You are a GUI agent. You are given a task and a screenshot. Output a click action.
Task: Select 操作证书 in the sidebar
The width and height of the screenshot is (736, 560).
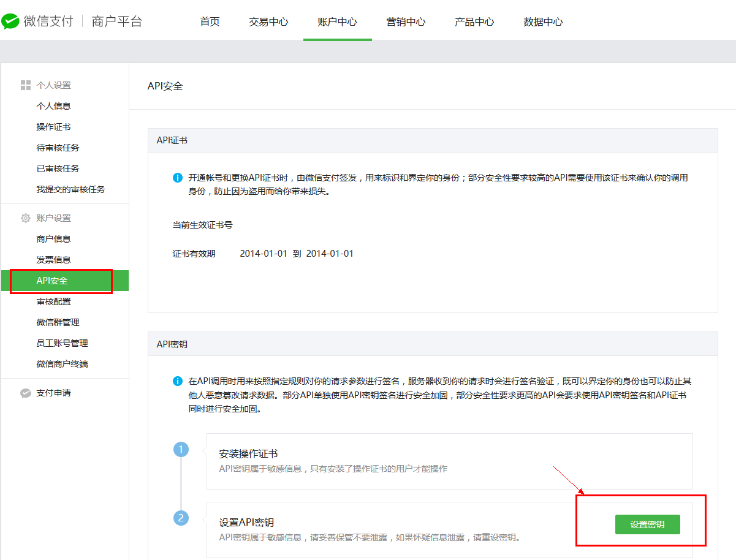point(53,127)
